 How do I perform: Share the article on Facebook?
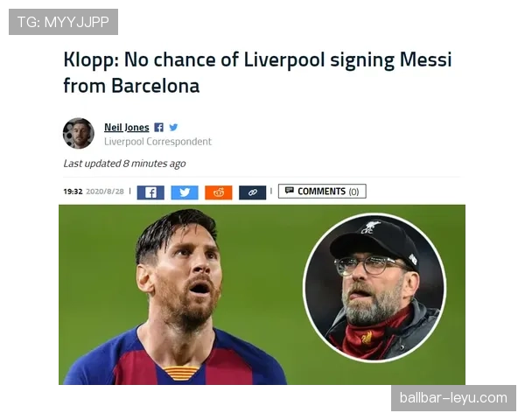coord(150,192)
